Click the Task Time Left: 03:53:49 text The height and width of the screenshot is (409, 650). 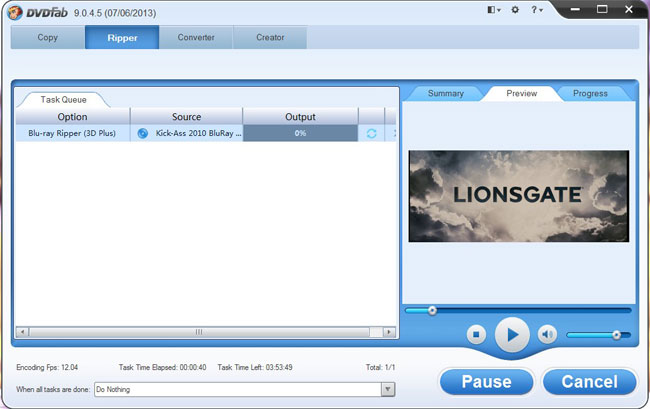tap(255, 367)
